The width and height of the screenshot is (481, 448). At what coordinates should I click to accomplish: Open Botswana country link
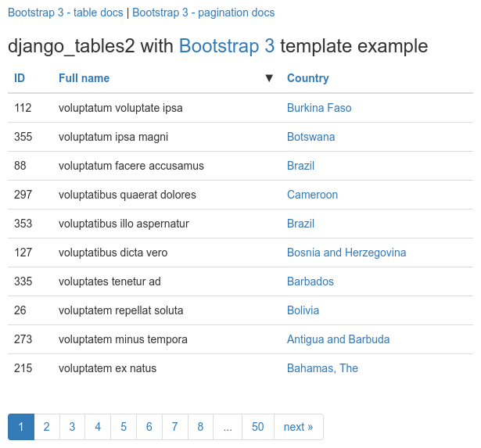point(310,137)
